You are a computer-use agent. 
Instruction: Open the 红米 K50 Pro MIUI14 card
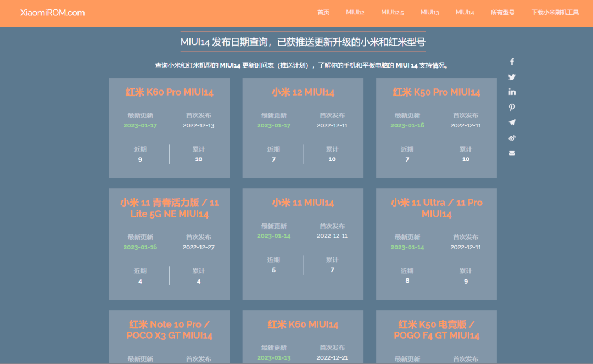pos(436,92)
